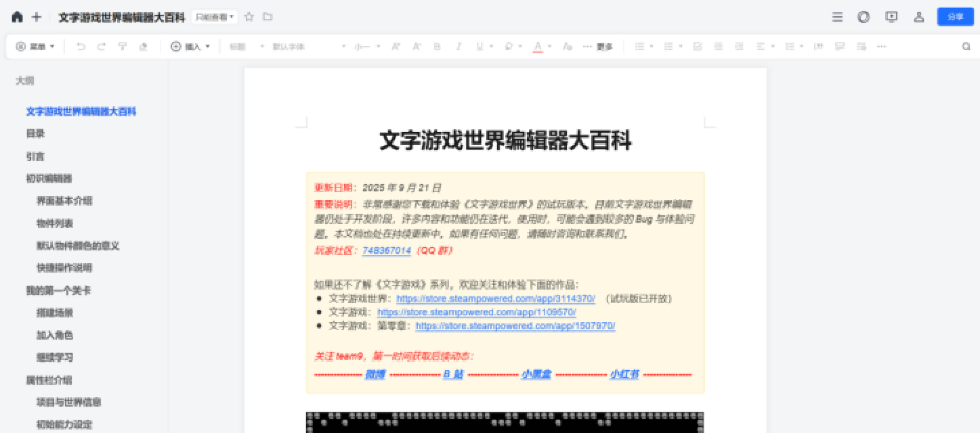The width and height of the screenshot is (980, 433).
Task: Expand the 插入 insert dropdown
Action: coord(190,47)
